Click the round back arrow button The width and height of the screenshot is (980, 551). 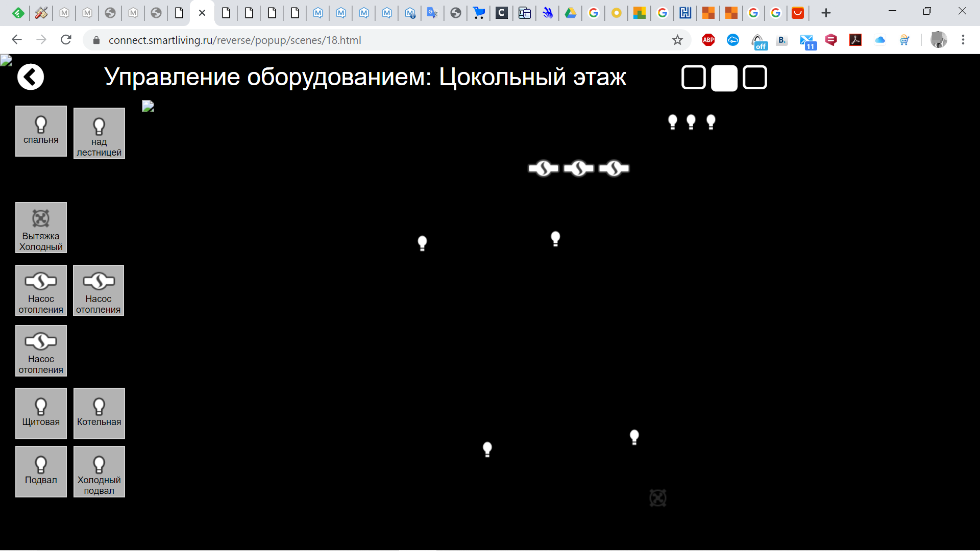(x=31, y=77)
